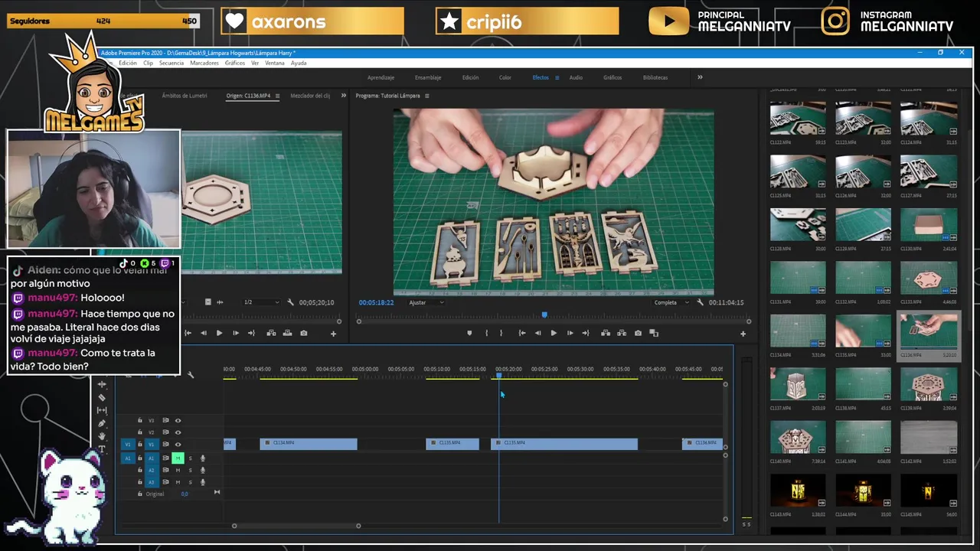980x551 pixels.
Task: Enable voice-over record on track A1
Action: pyautogui.click(x=203, y=458)
